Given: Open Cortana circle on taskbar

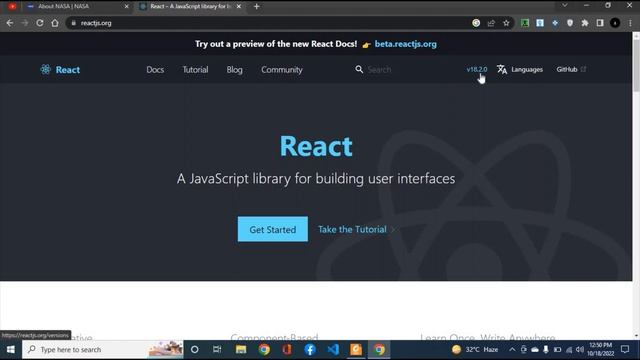Looking at the screenshot, I should [x=195, y=349].
